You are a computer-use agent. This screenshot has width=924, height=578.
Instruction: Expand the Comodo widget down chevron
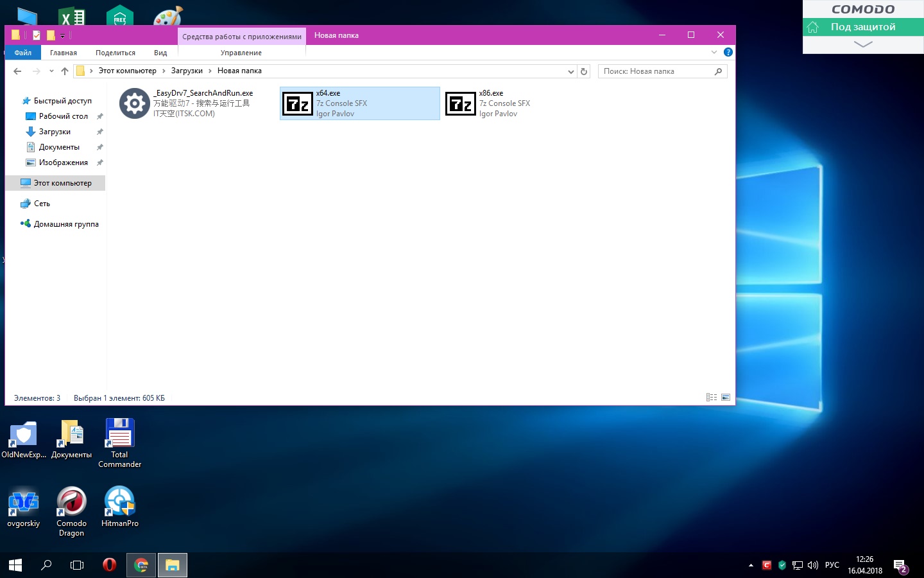pos(863,44)
